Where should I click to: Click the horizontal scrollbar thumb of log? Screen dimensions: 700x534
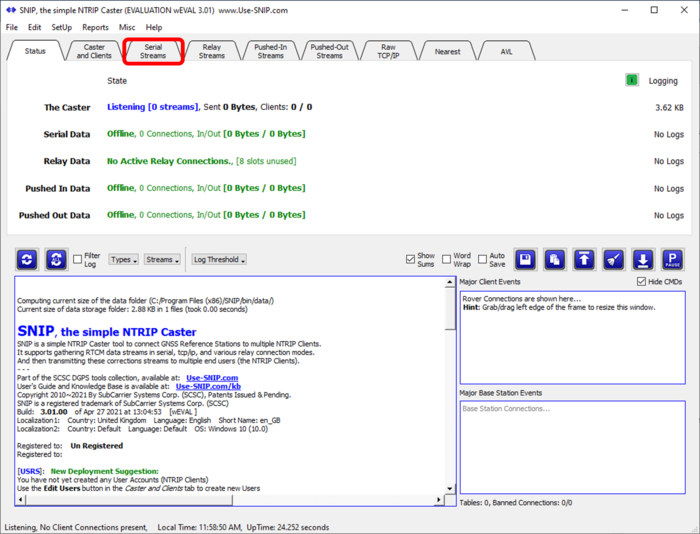click(129, 500)
